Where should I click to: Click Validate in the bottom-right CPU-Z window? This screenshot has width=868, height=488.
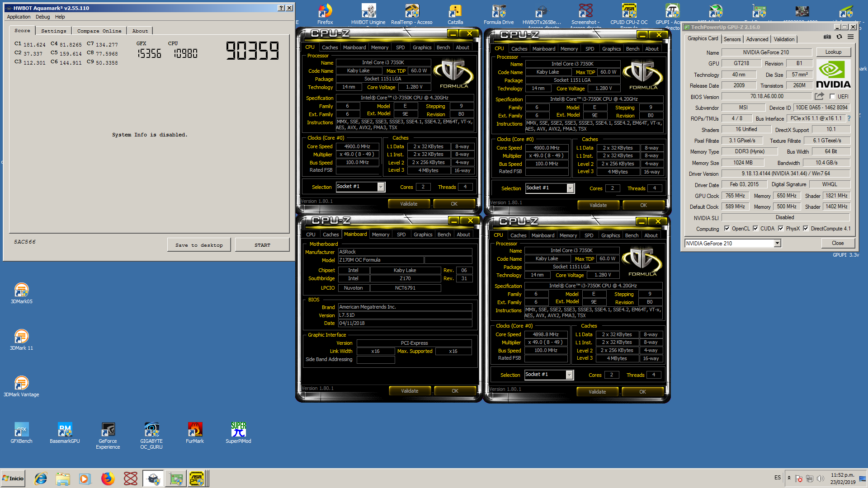click(597, 392)
